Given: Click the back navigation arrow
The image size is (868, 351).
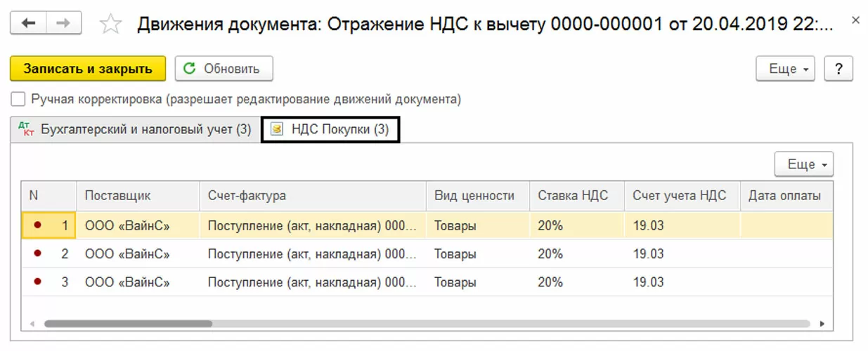Looking at the screenshot, I should pyautogui.click(x=28, y=24).
